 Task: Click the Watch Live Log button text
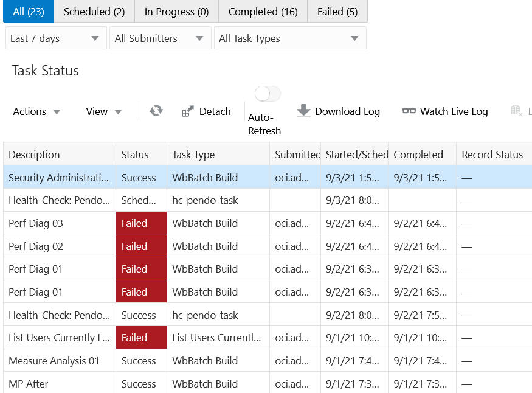454,111
